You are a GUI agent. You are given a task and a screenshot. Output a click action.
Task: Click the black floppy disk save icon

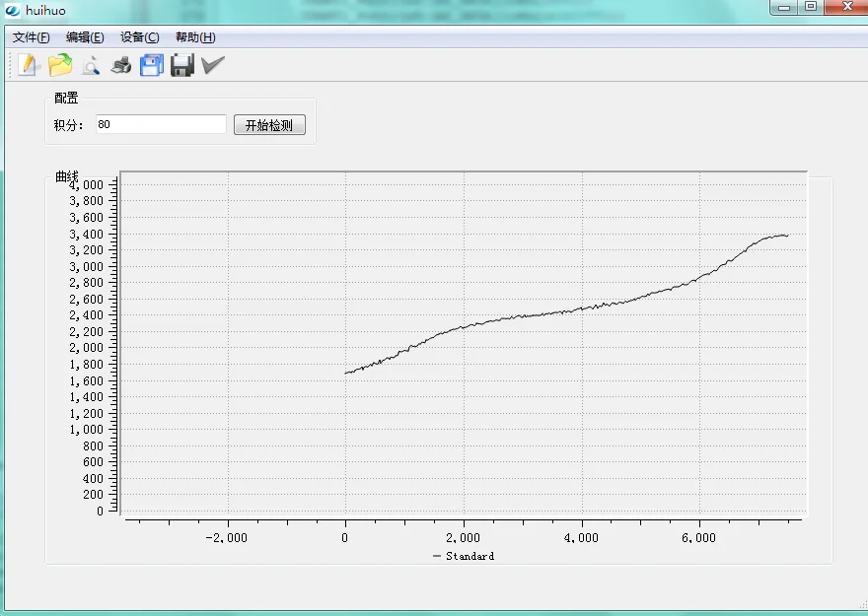[x=182, y=65]
